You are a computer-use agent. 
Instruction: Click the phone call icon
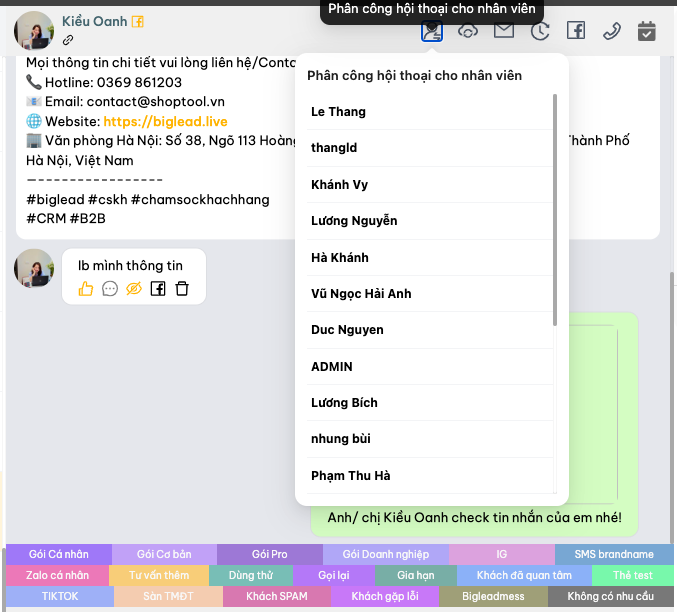click(612, 31)
